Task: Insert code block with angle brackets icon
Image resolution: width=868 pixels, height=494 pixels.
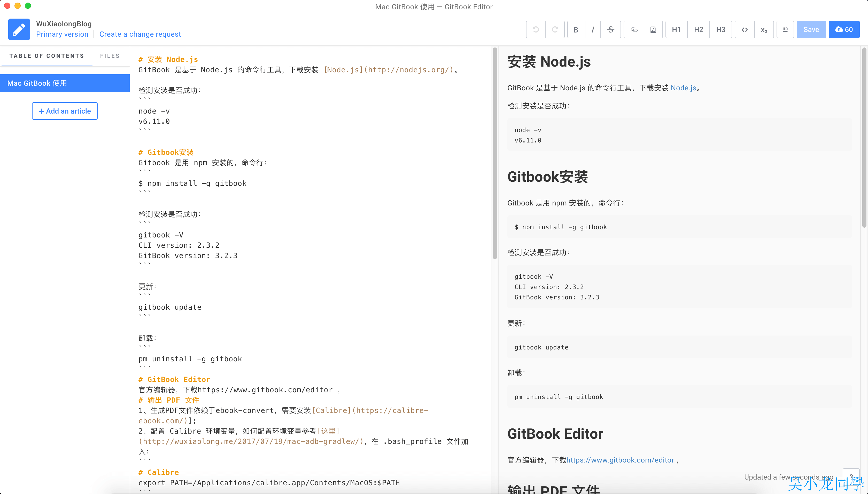Action: [x=745, y=29]
